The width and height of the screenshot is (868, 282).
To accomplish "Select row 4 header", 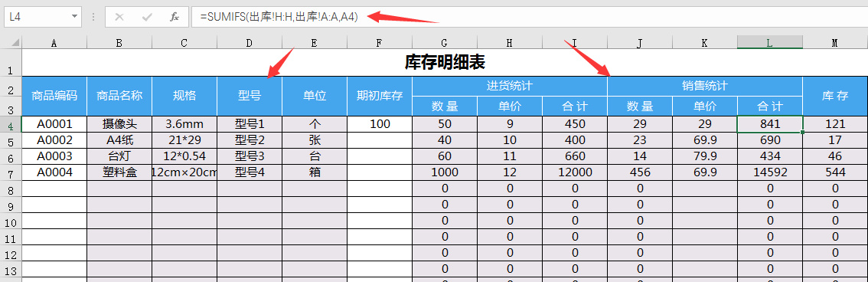I will [x=11, y=124].
